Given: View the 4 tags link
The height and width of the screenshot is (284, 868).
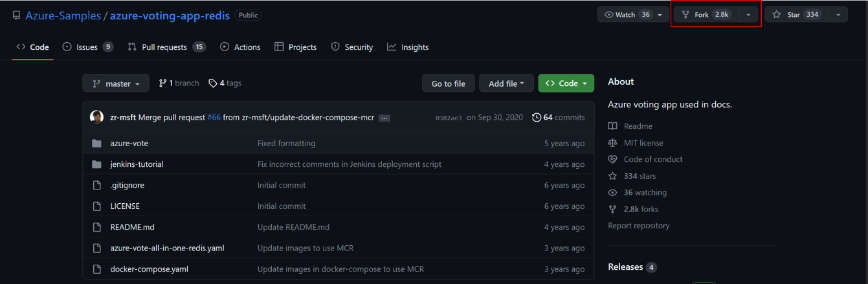Looking at the screenshot, I should point(225,83).
